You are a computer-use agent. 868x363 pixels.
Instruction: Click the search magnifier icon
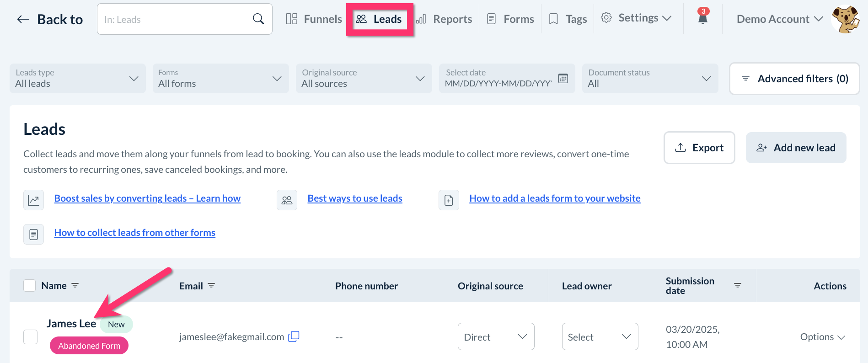[258, 19]
